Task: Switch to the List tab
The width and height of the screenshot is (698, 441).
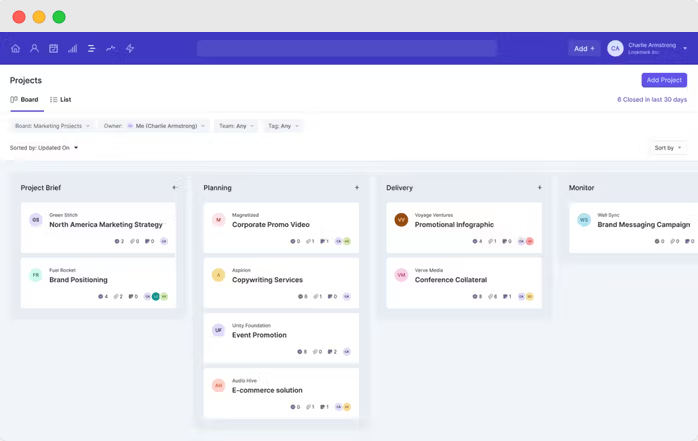Action: click(x=61, y=100)
